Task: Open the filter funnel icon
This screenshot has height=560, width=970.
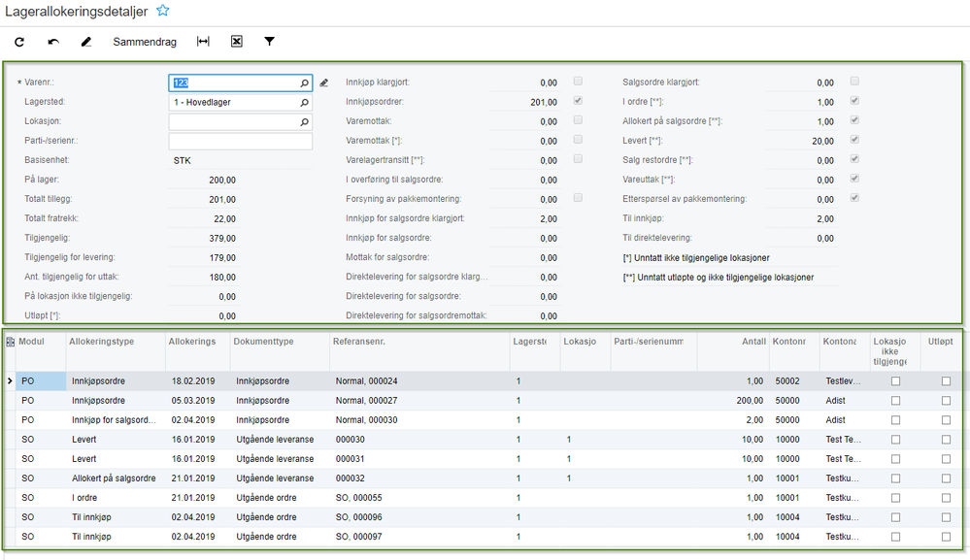Action: [269, 42]
